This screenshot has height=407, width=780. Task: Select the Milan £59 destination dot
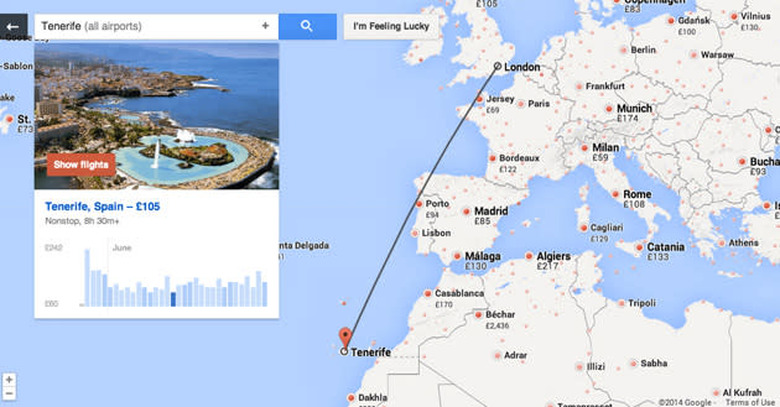(x=586, y=147)
